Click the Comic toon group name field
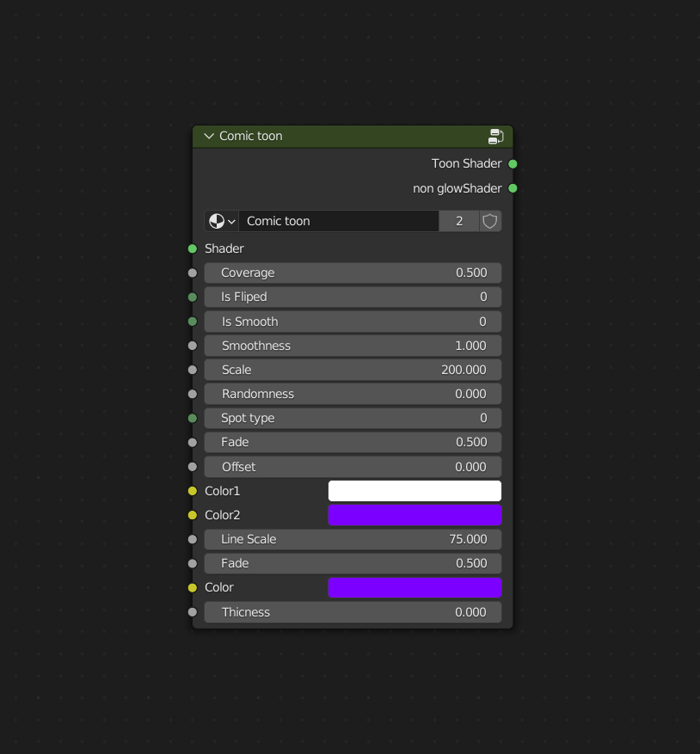Viewport: 700px width, 754px height. point(339,221)
